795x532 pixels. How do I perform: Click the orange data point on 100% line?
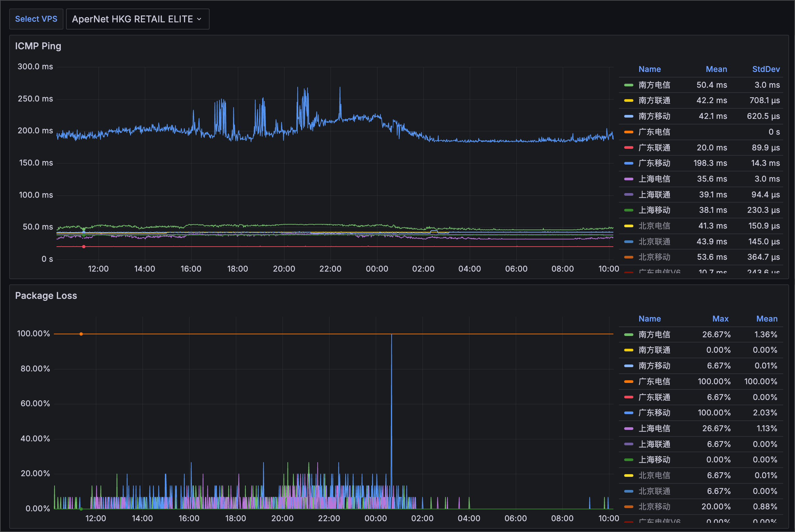(x=81, y=334)
